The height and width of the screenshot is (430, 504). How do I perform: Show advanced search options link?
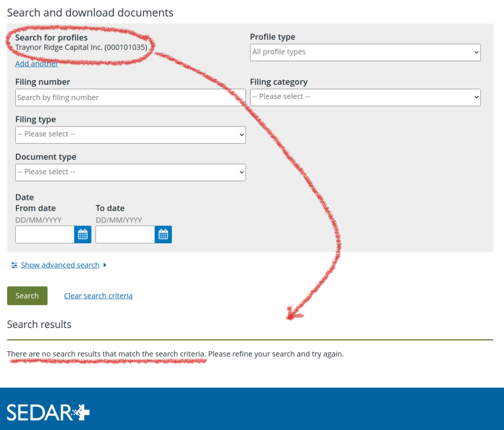click(x=60, y=265)
